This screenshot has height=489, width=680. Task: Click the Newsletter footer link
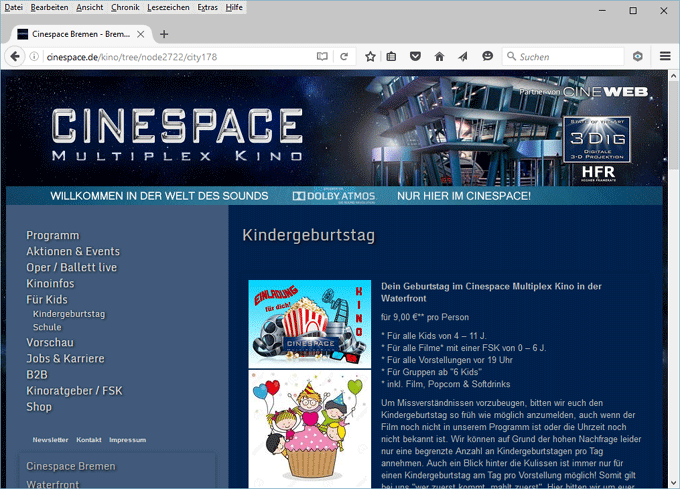click(x=50, y=440)
